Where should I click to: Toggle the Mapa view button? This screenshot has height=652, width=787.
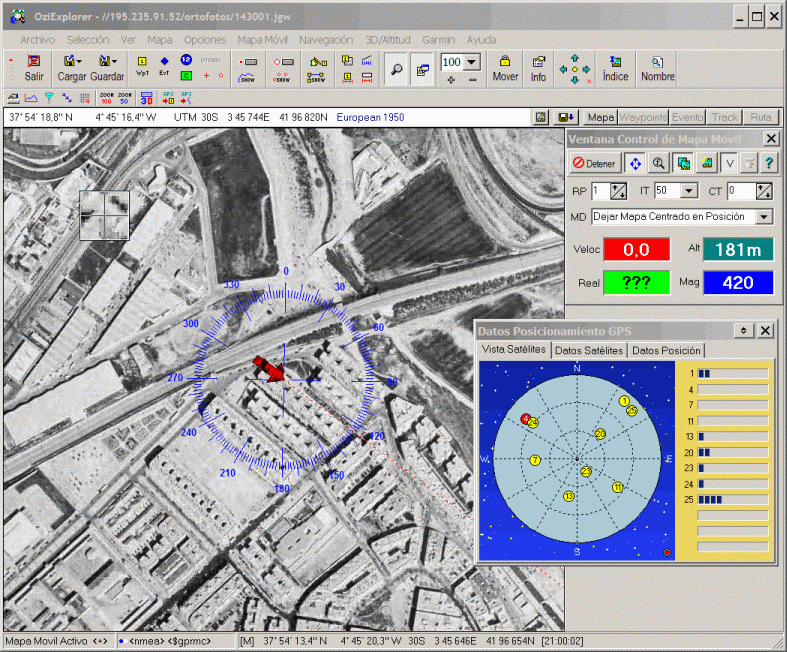(x=600, y=117)
